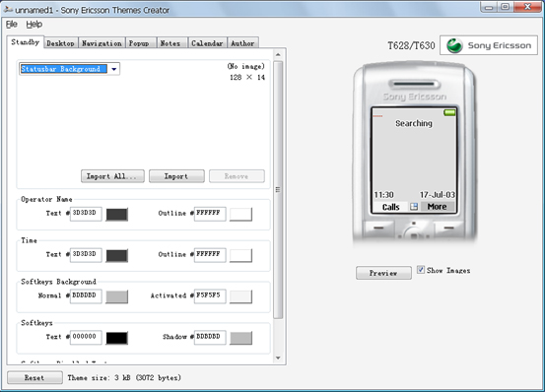Screen dimensions: 545x392
Task: Click the scrollbar down arrow
Action: tap(278, 358)
